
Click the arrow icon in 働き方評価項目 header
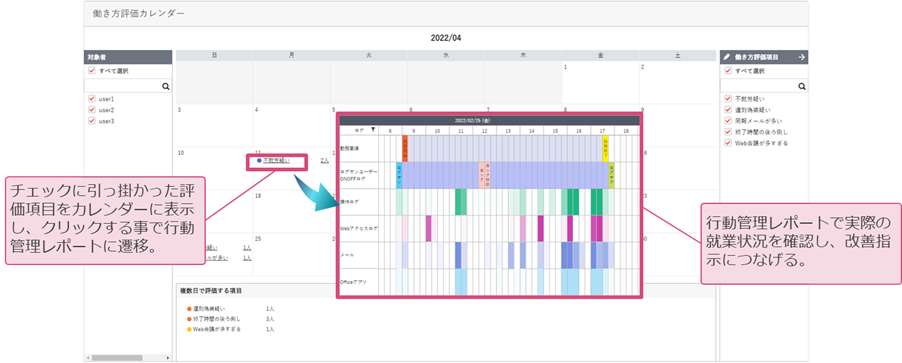coord(802,57)
